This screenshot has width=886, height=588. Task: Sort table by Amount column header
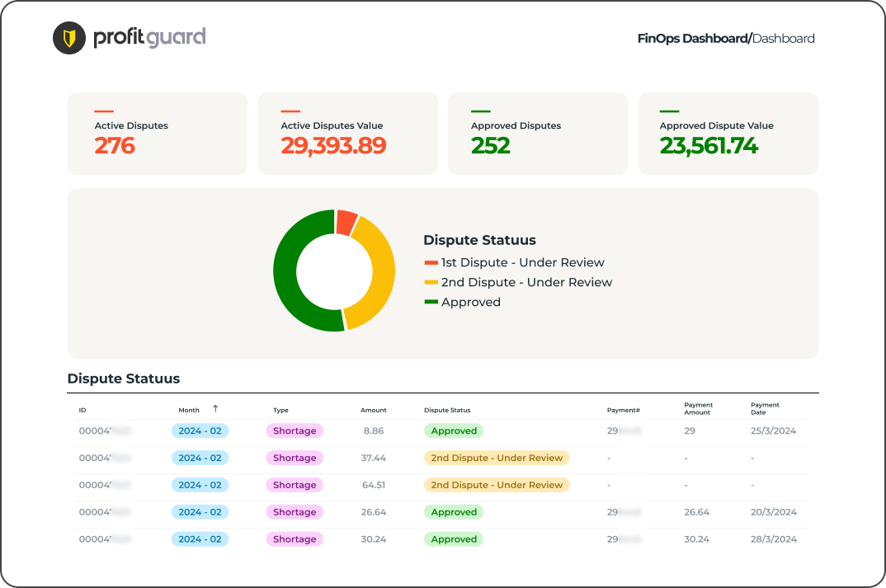click(x=373, y=410)
